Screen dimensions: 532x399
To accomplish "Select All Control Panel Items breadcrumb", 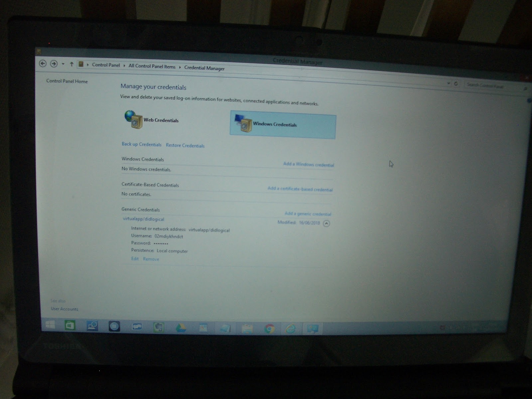I will pos(152,66).
